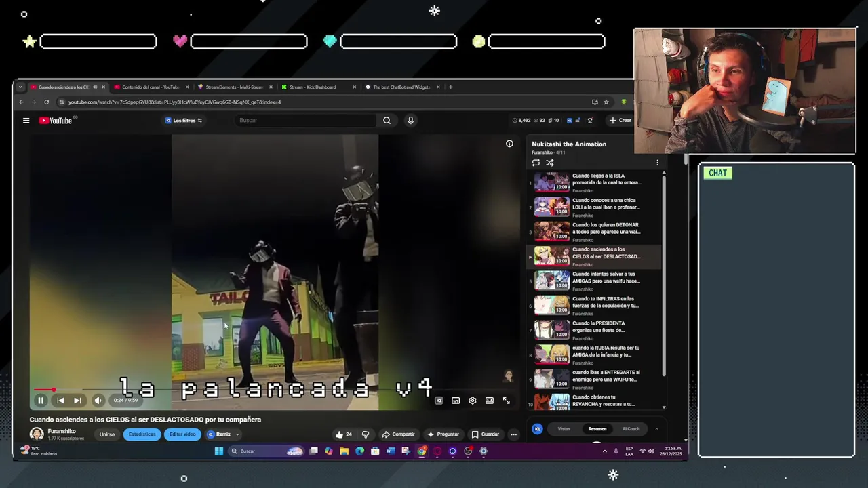The image size is (868, 488).
Task: Select the Vistas tab in vidIQ panel
Action: (564, 429)
